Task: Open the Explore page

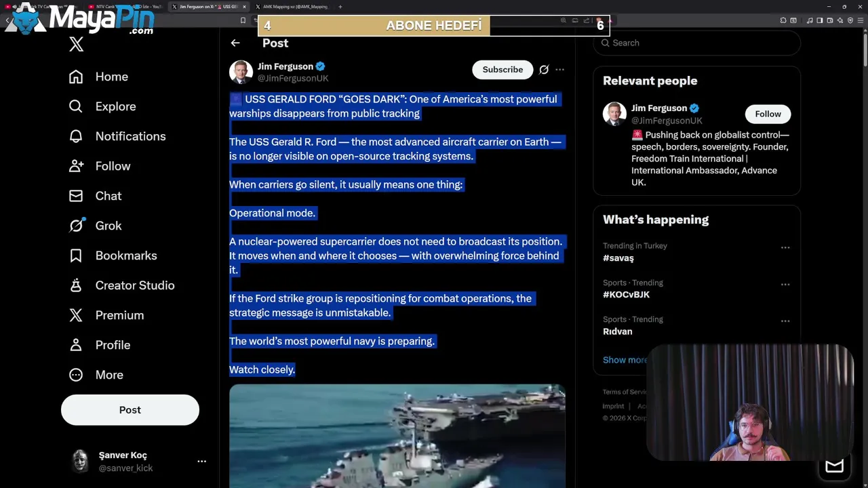Action: coord(102,106)
